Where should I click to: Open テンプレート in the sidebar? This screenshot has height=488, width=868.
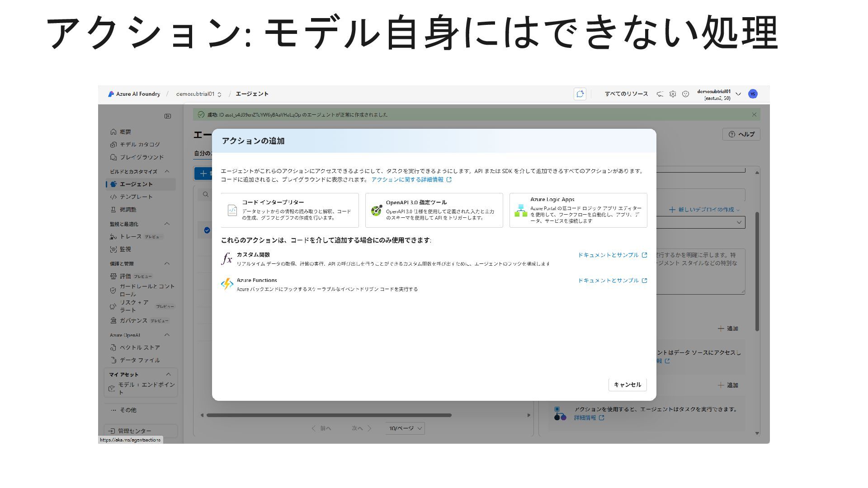(x=132, y=197)
